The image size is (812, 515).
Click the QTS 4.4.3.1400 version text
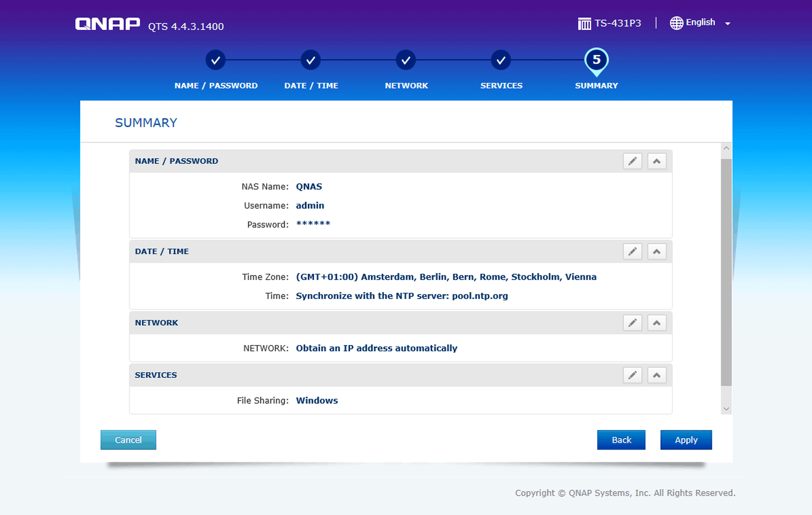pos(186,26)
